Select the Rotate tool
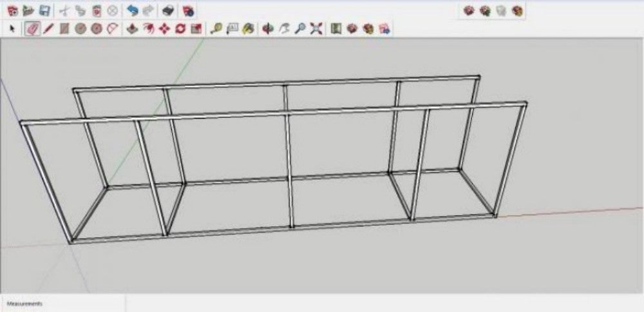 pyautogui.click(x=180, y=29)
